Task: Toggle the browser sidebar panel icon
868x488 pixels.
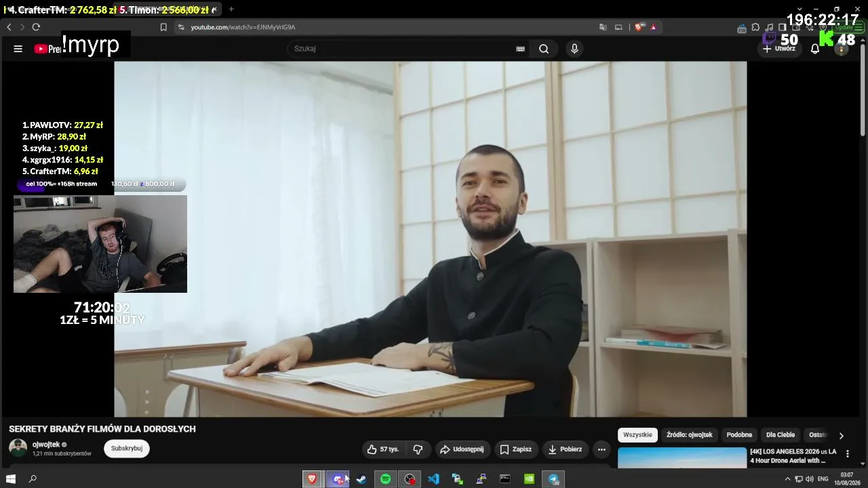Action: [782, 28]
